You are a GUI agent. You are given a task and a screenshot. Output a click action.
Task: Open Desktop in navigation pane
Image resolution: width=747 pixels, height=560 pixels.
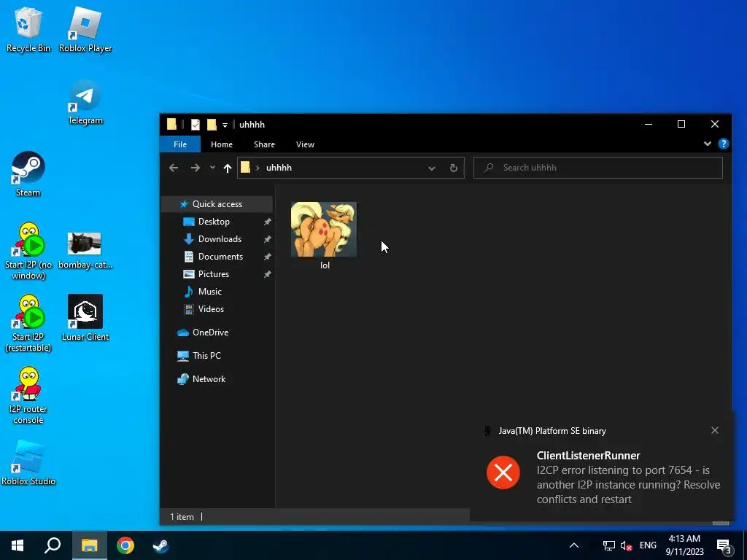pyautogui.click(x=214, y=222)
